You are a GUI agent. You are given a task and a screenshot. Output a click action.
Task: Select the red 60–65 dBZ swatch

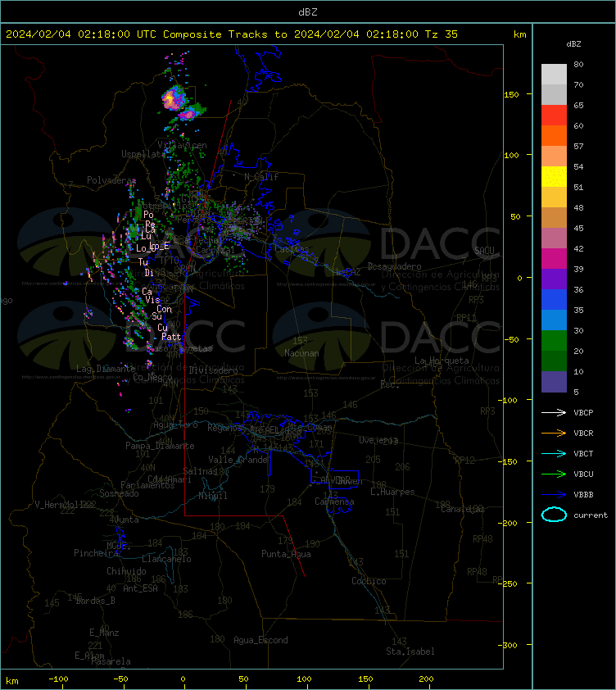point(554,115)
